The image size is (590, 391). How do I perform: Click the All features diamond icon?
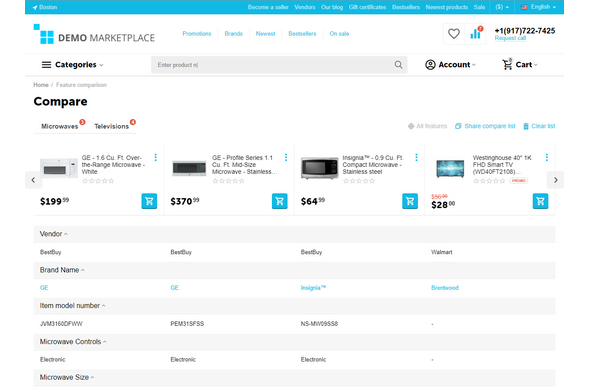pyautogui.click(x=411, y=126)
